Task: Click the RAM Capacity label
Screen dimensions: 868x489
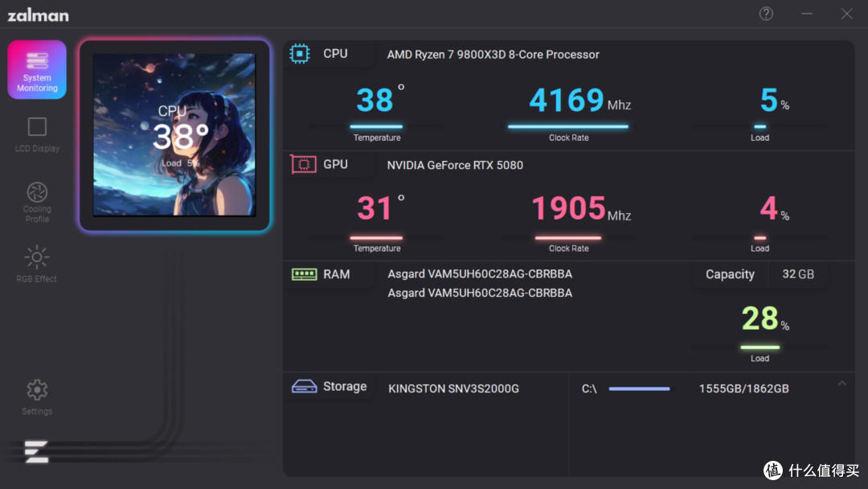Action: [730, 274]
